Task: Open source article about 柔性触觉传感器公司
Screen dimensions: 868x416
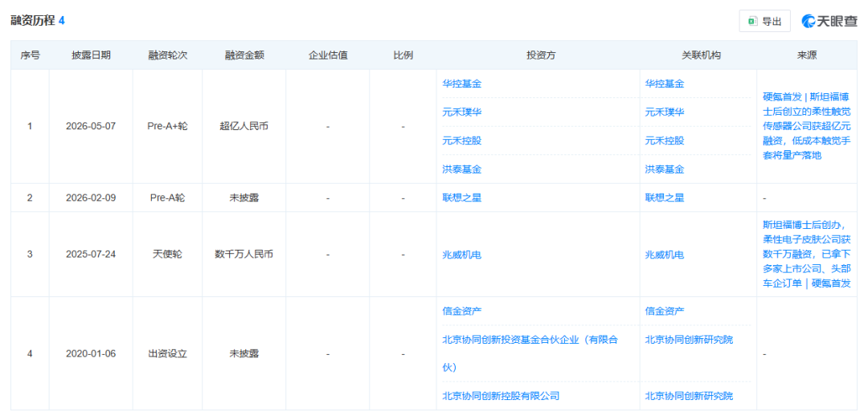Action: click(807, 126)
